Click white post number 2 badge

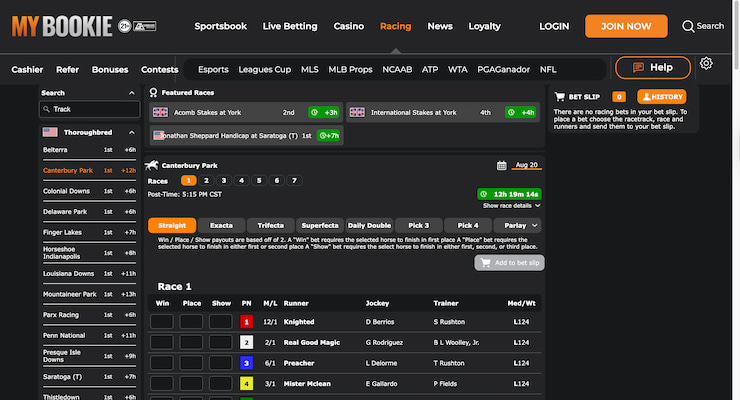pyautogui.click(x=246, y=342)
